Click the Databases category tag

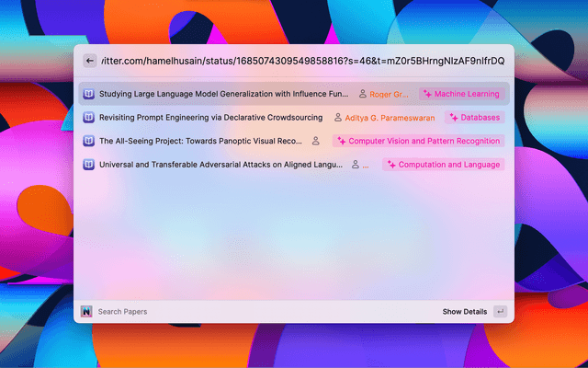pos(474,118)
